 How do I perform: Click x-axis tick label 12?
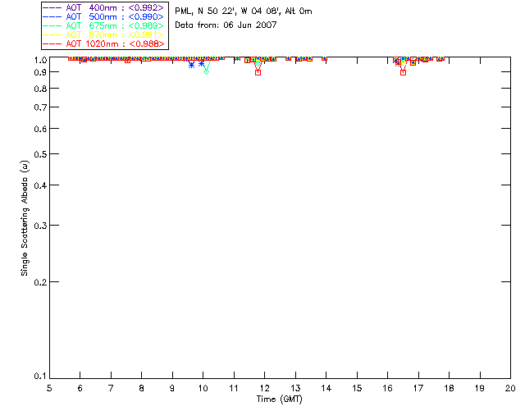pyautogui.click(x=264, y=388)
